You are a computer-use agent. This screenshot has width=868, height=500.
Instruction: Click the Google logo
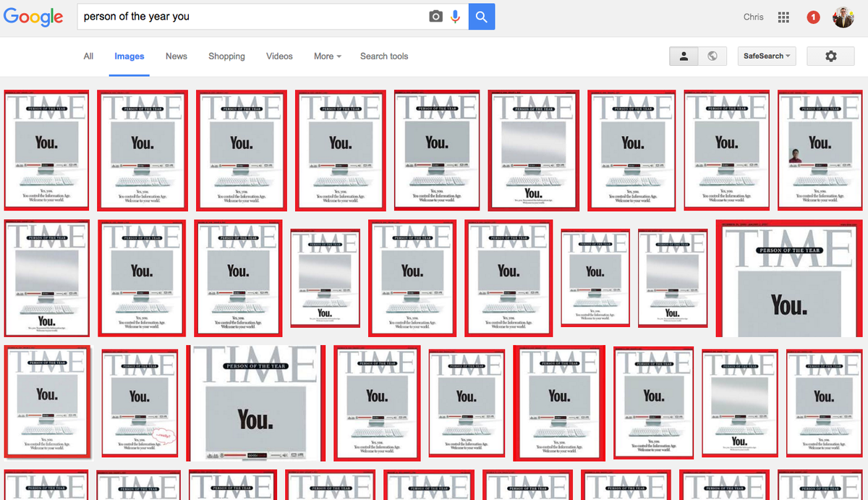[33, 17]
